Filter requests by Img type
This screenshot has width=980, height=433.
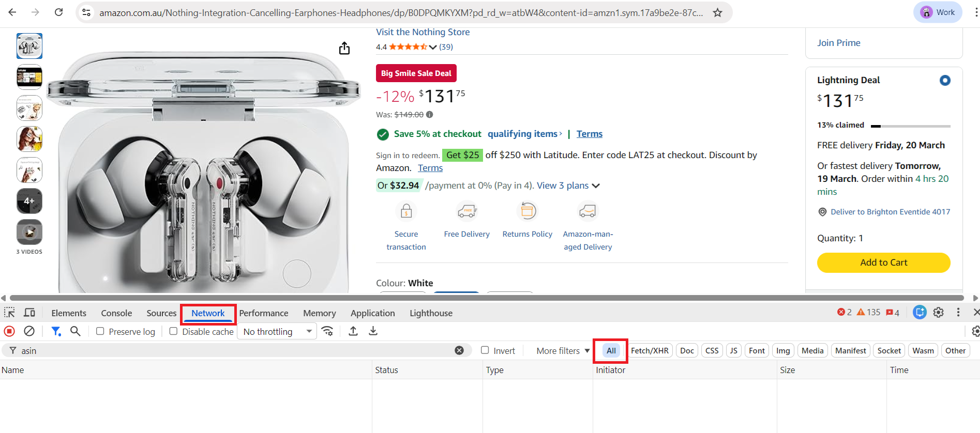783,351
